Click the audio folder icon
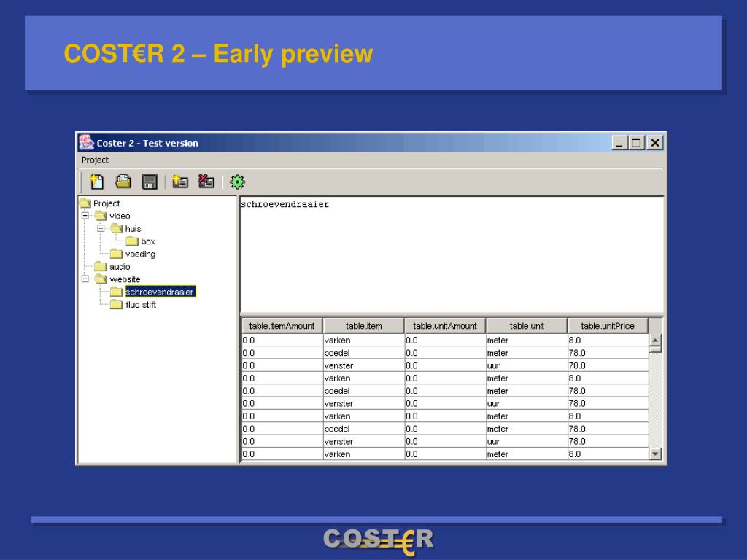 coord(101,266)
